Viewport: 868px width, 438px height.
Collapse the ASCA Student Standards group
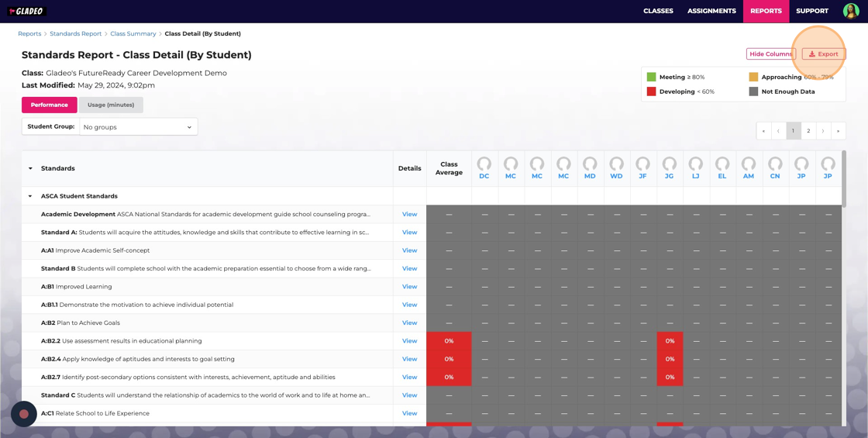coord(30,196)
